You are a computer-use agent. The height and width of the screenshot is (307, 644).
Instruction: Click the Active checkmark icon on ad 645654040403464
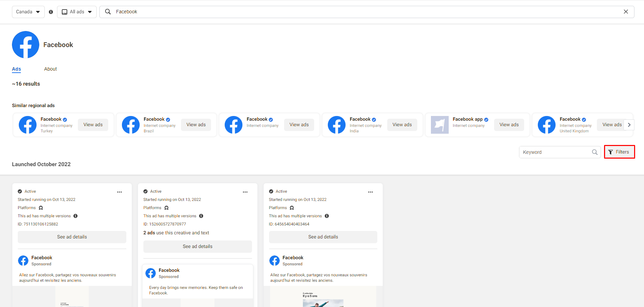tap(271, 191)
